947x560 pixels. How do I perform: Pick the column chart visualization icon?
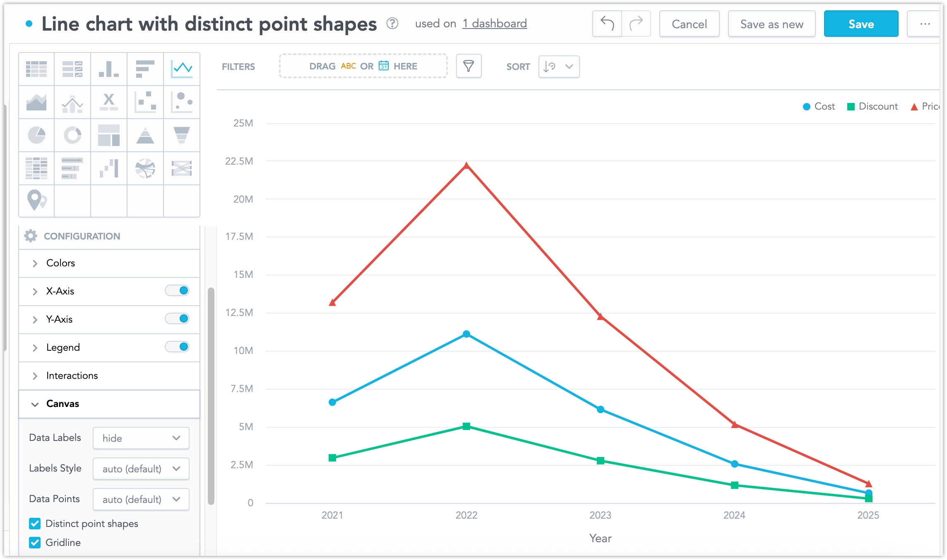108,69
